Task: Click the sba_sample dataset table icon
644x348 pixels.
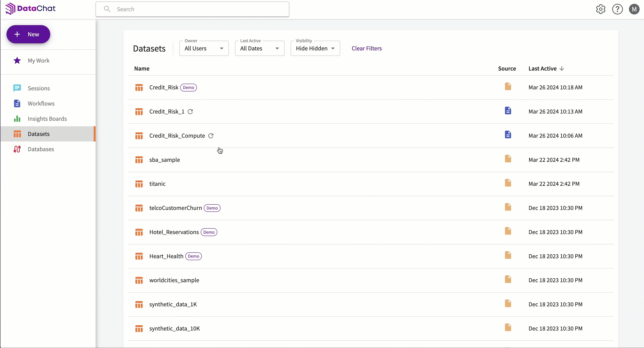Action: pos(139,159)
